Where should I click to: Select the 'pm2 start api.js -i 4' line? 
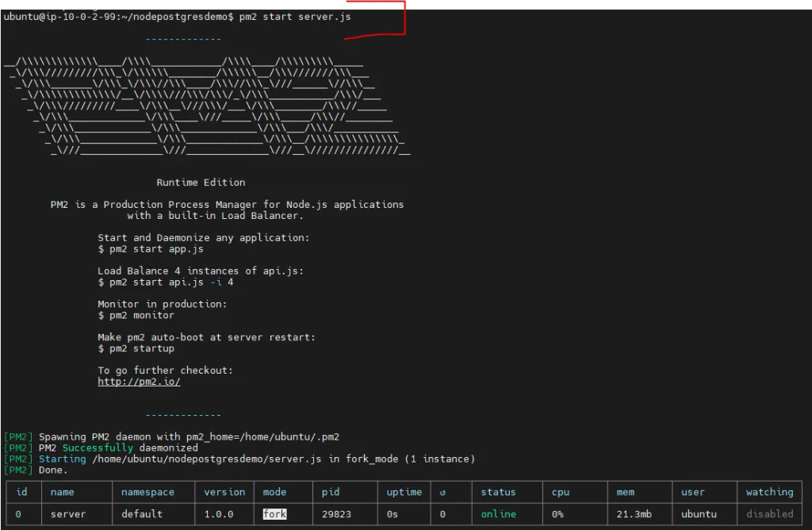[166, 282]
